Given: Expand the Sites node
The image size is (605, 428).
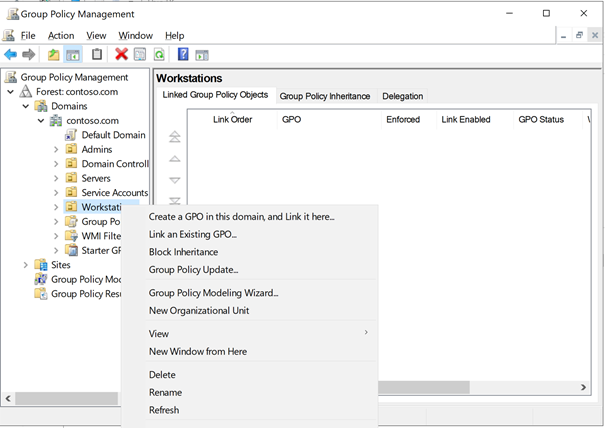Looking at the screenshot, I should click(x=26, y=265).
